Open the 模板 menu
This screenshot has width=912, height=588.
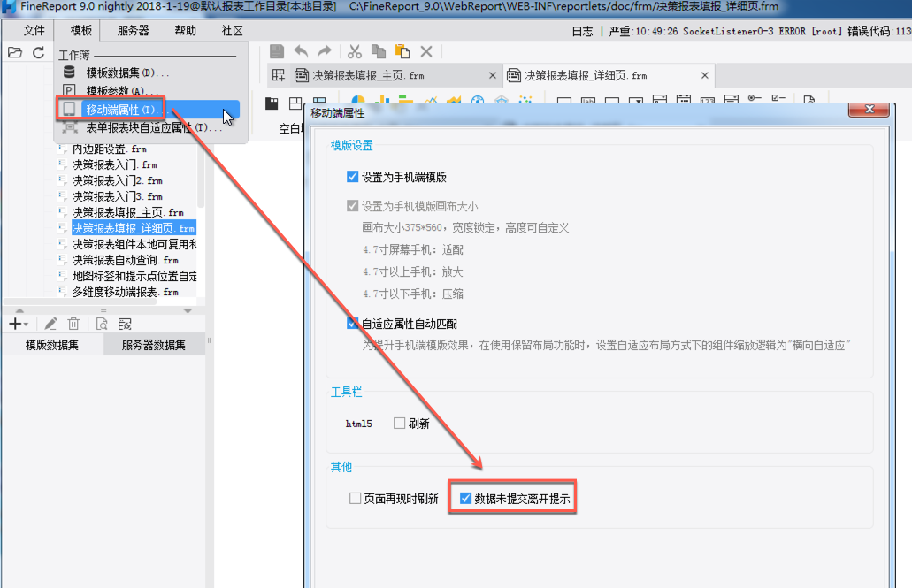[x=80, y=31]
